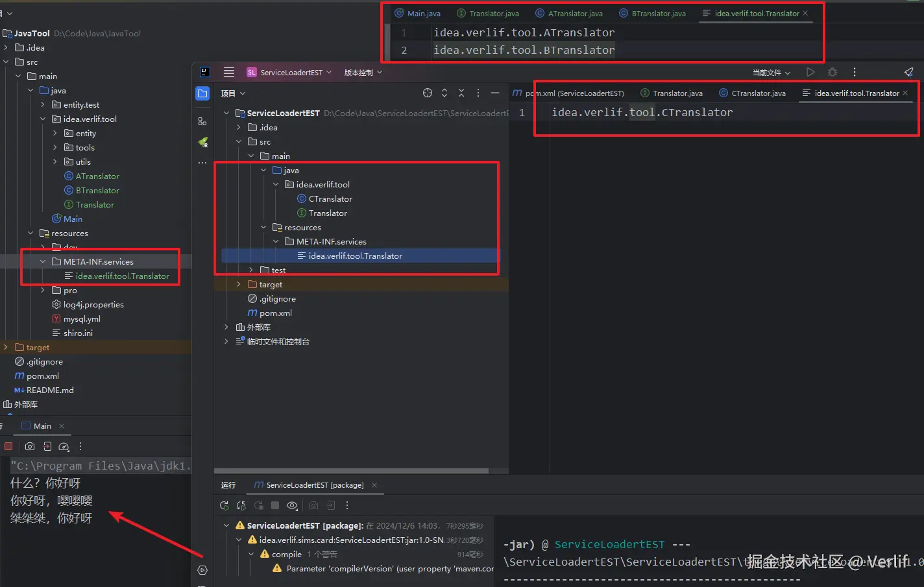Click the Run play button in top toolbar
This screenshot has width=924, height=587.
tap(810, 72)
